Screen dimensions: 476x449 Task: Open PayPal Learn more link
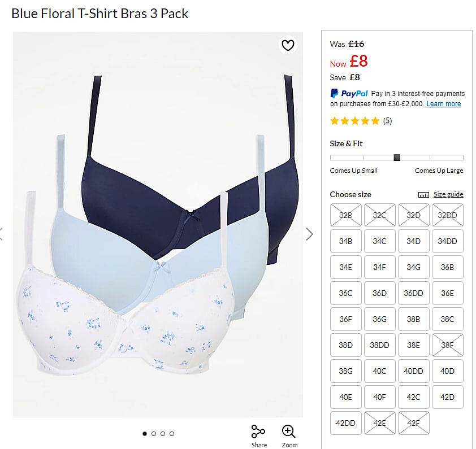pos(444,104)
